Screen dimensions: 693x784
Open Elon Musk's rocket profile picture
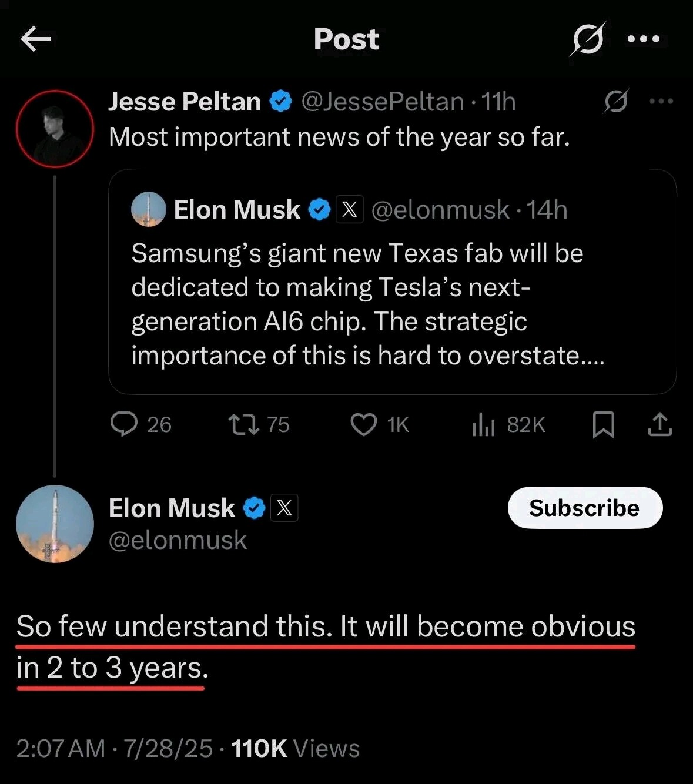[55, 524]
